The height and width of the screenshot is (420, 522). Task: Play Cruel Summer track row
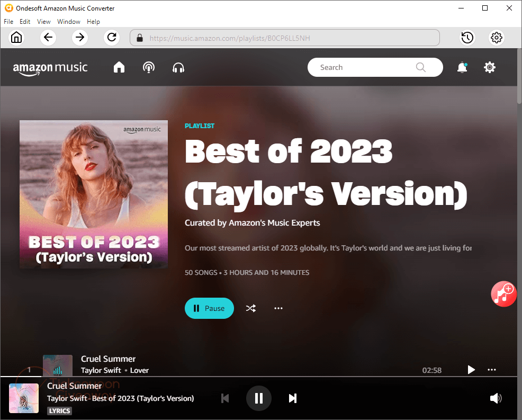[471, 370]
